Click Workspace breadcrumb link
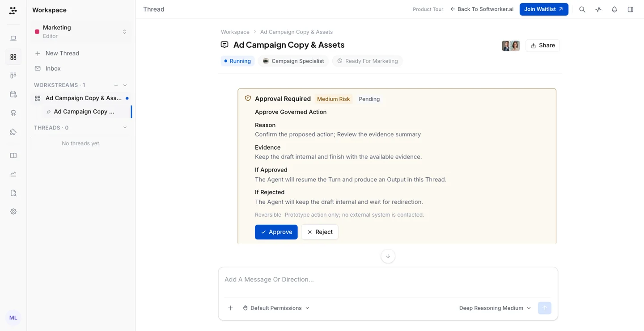This screenshot has height=331, width=644. (235, 32)
